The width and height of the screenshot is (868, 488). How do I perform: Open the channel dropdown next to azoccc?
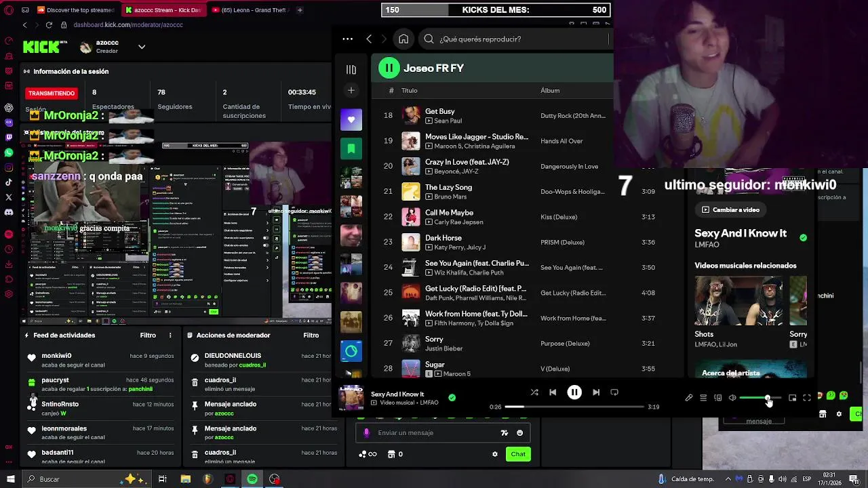(142, 47)
